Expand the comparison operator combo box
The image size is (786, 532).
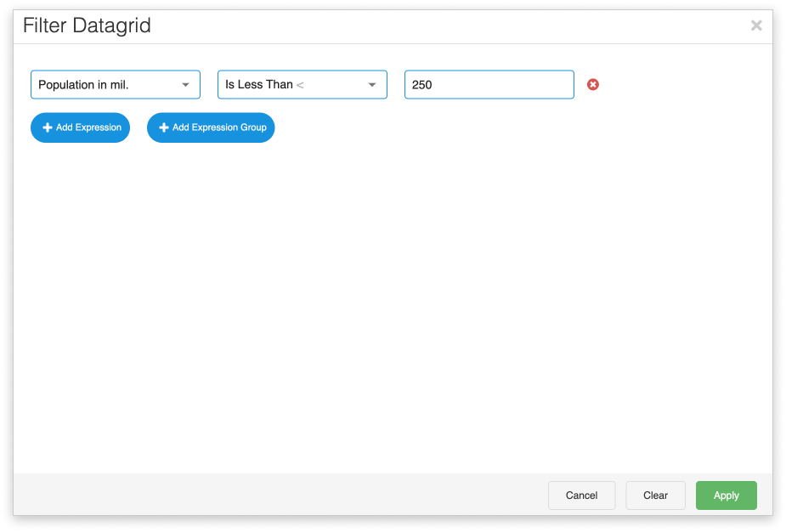point(302,84)
